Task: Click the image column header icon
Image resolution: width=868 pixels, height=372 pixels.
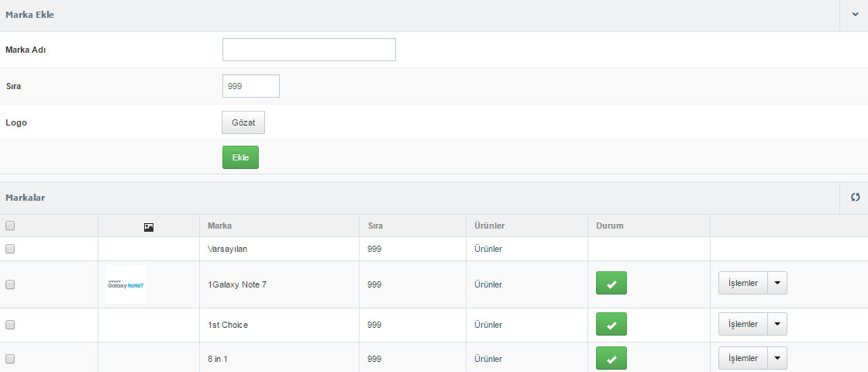Action: tap(148, 227)
